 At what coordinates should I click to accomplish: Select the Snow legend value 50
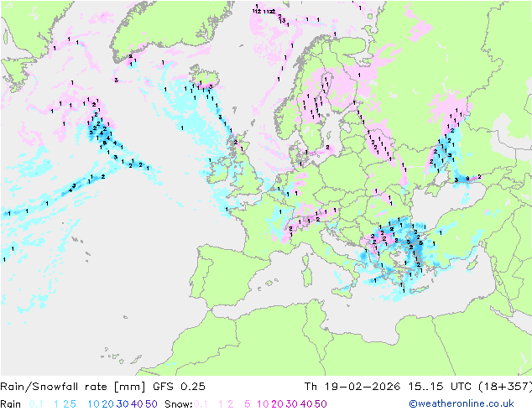321,404
